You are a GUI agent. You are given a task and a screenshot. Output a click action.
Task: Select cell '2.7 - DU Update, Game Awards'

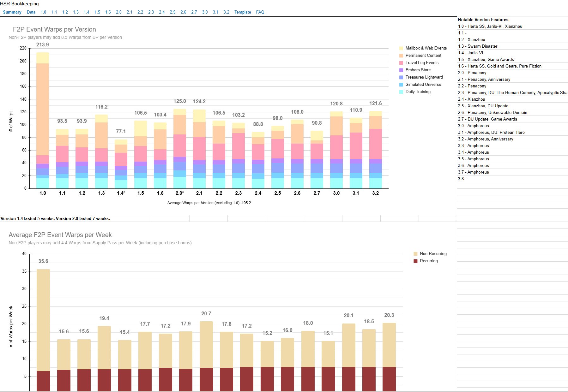click(x=512, y=119)
